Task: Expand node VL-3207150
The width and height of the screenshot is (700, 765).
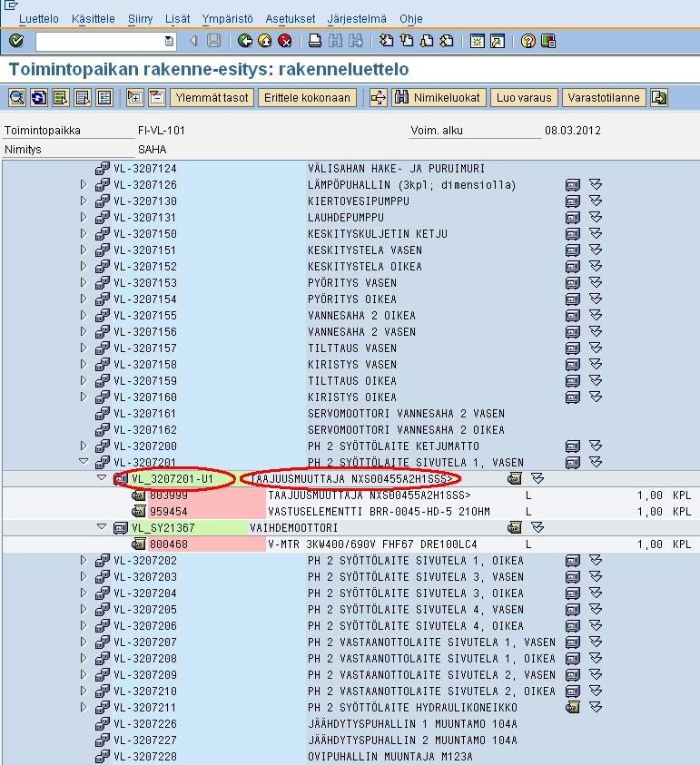Action: 83,233
